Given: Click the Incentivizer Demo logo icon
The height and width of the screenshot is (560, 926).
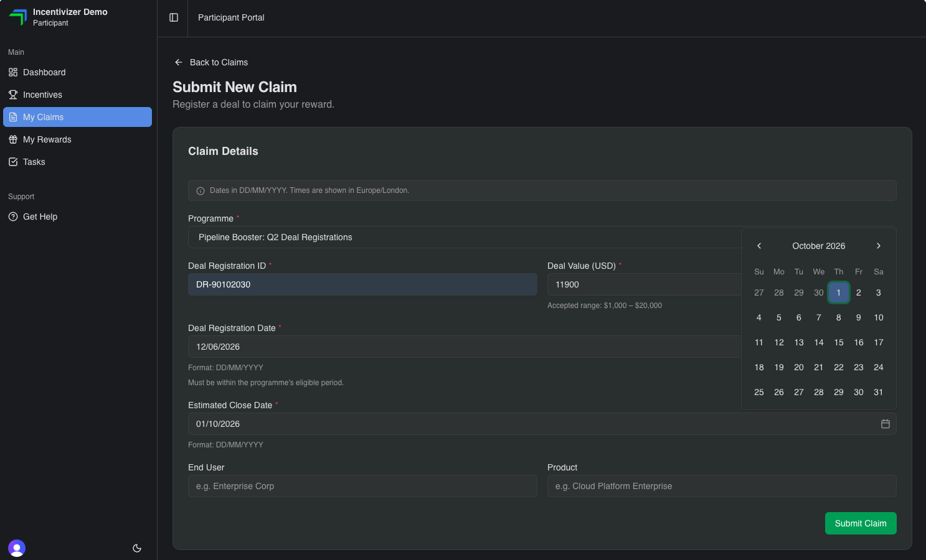Looking at the screenshot, I should (x=18, y=17).
